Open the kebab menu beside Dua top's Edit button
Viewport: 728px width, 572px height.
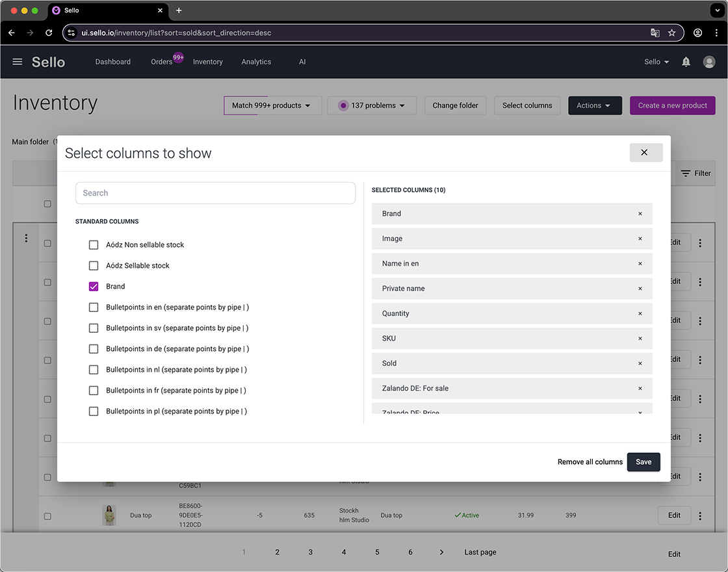pos(700,515)
